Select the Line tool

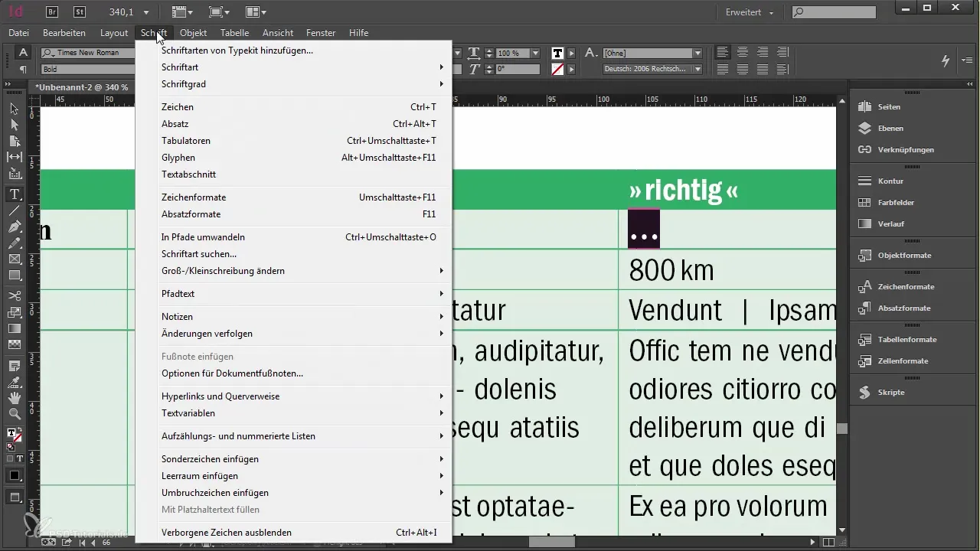point(15,210)
